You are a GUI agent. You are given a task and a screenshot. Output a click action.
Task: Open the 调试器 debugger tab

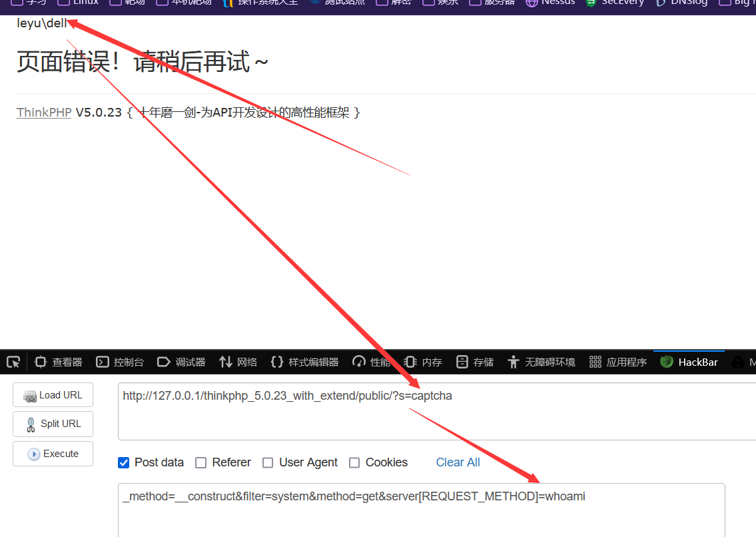click(x=182, y=362)
